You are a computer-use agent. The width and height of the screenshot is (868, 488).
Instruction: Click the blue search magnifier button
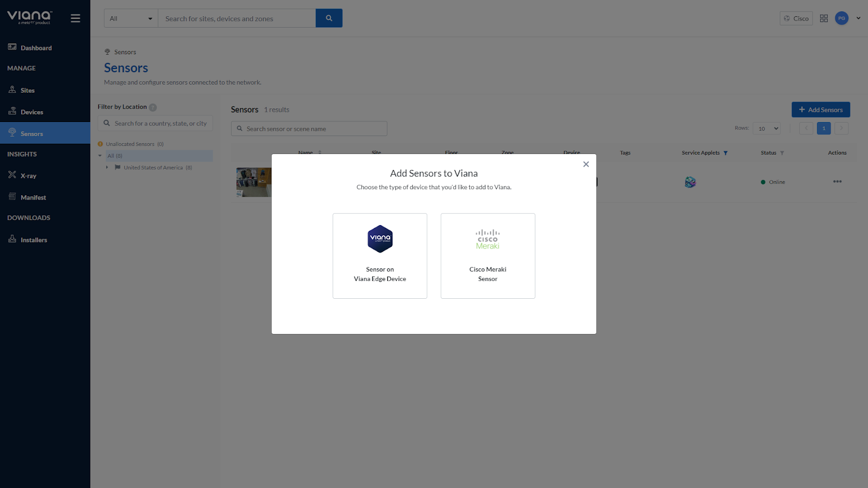coord(329,18)
